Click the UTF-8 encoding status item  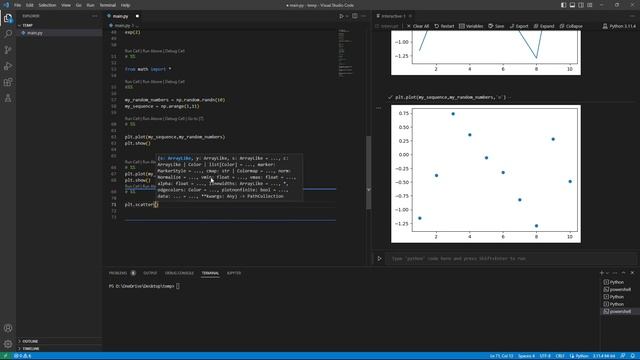(x=545, y=356)
